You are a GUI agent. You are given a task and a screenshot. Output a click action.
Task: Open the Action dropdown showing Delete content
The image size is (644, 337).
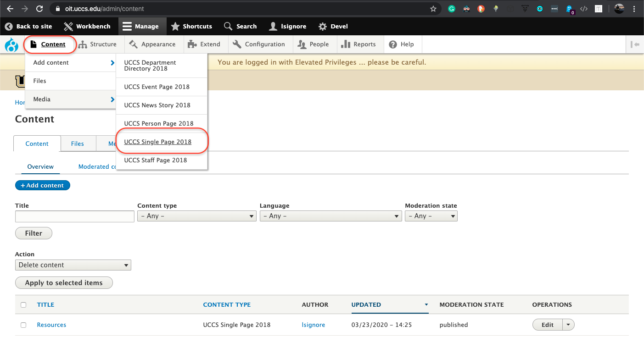tap(73, 265)
